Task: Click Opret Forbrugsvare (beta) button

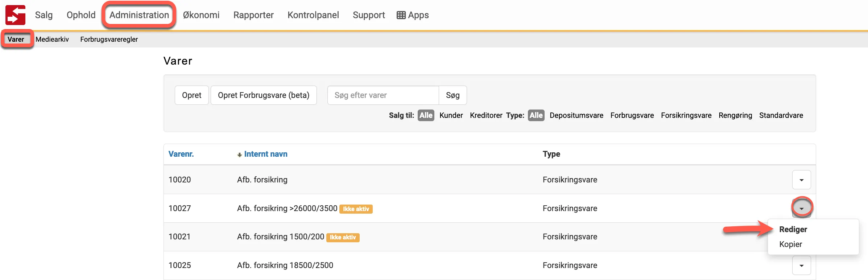Action: (x=264, y=95)
